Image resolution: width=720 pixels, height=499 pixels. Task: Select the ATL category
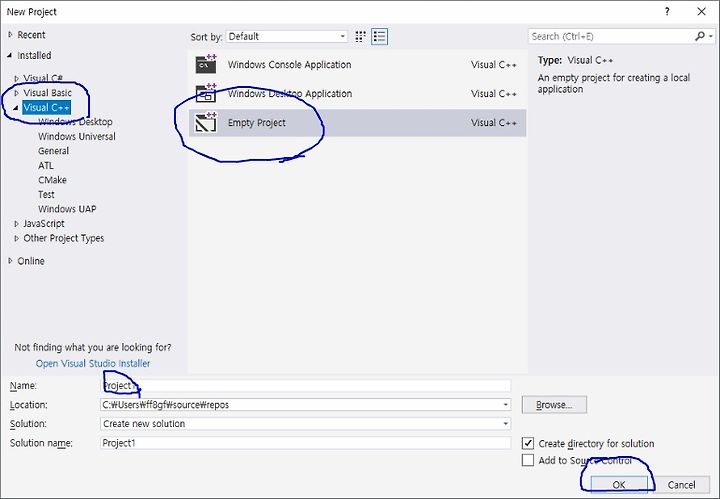click(x=46, y=166)
